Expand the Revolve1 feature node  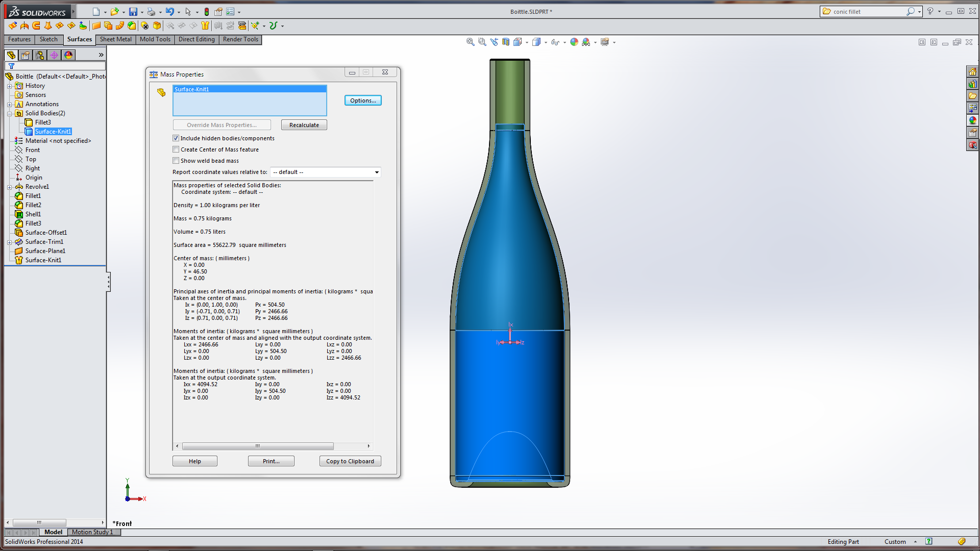9,187
